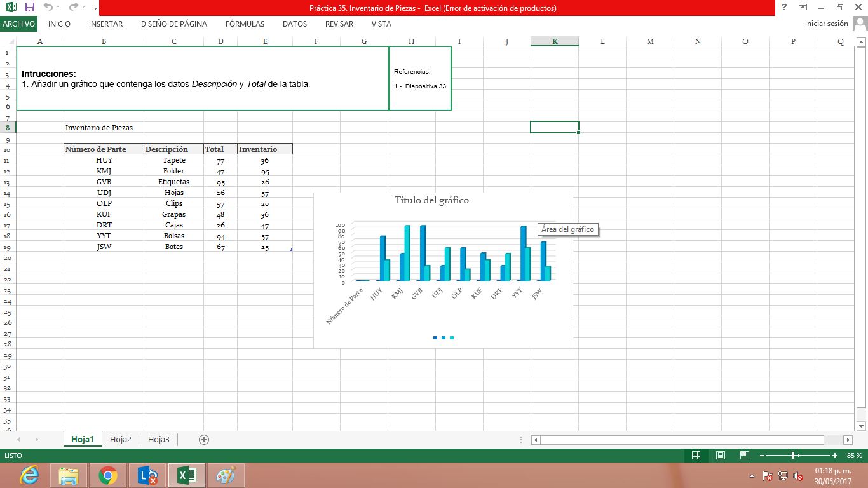Open the FÓRMULAS ribbon tab
Viewport: 868px width, 488px height.
pos(245,24)
